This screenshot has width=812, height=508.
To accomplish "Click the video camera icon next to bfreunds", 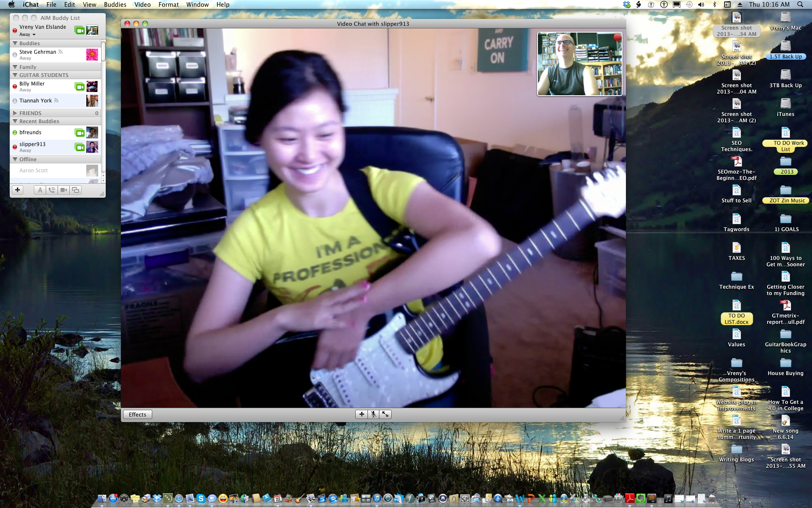I will pos(80,133).
